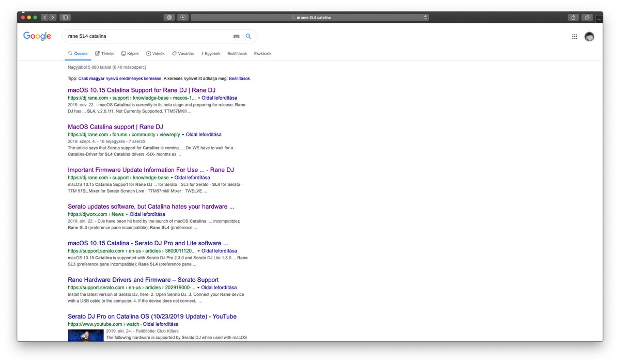
Task: Select the Összes tab
Action: [78, 54]
